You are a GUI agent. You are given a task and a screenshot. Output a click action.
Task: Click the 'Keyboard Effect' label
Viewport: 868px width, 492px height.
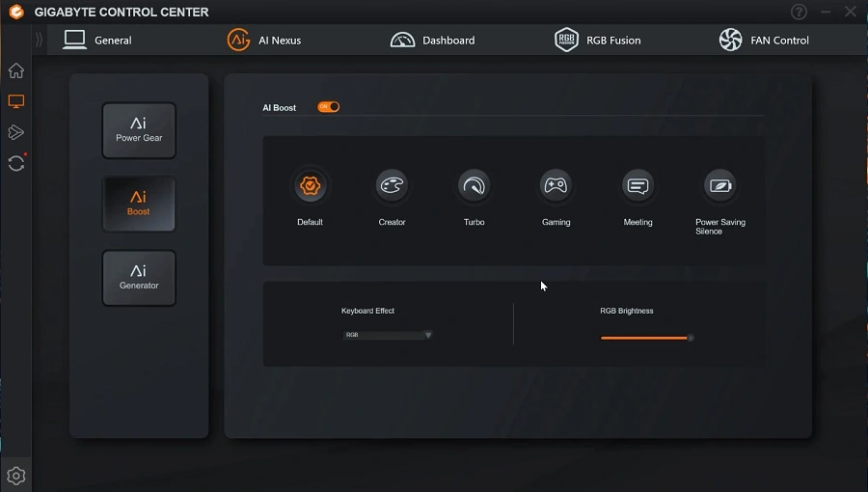[x=367, y=311]
